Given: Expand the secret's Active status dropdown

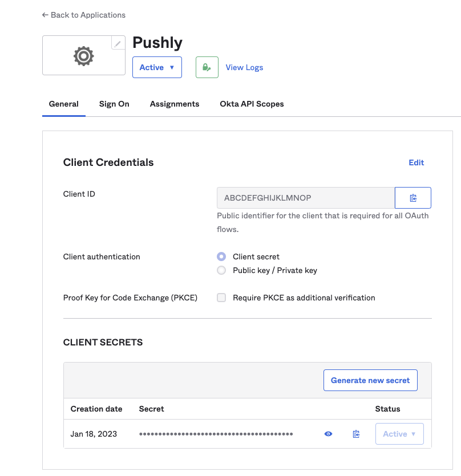Looking at the screenshot, I should pos(399,434).
